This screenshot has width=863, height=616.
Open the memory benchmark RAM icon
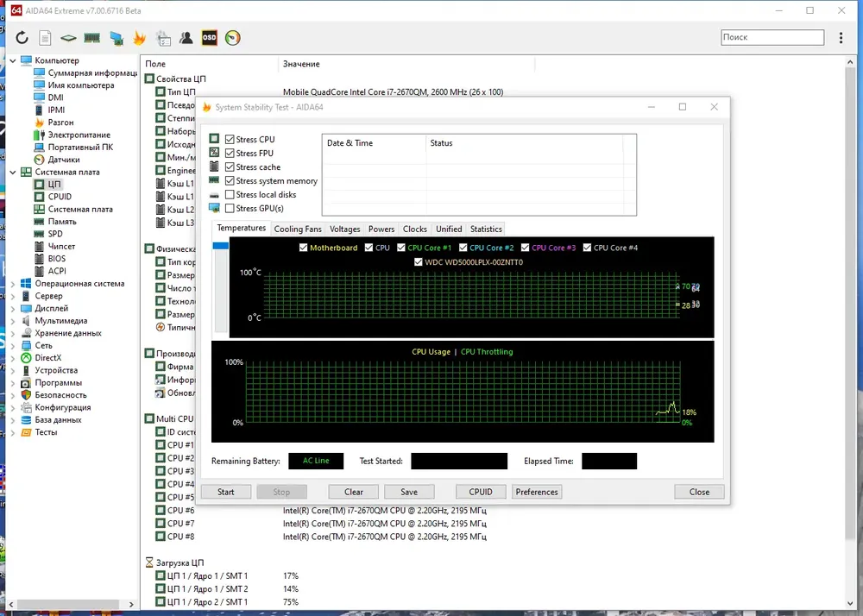pyautogui.click(x=92, y=37)
